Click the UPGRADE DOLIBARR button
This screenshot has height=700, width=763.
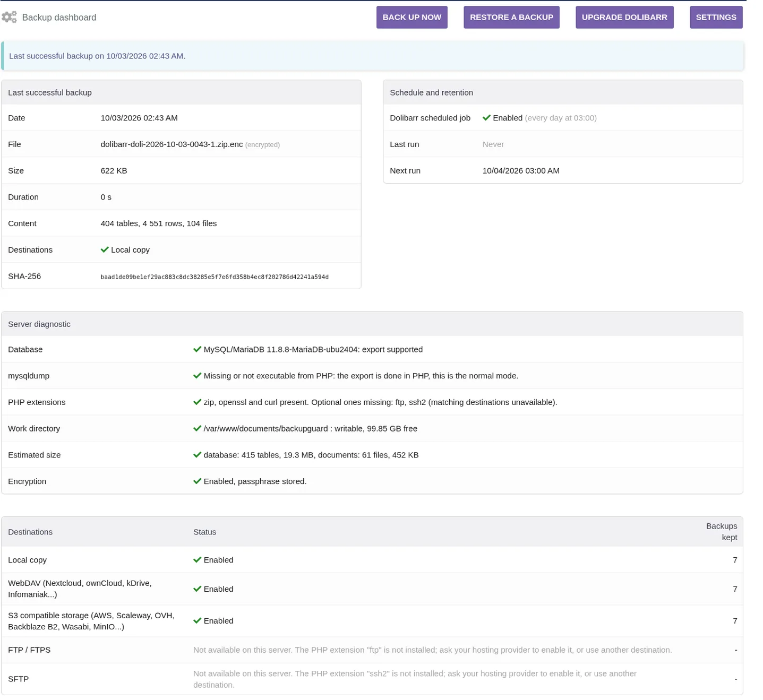(624, 17)
